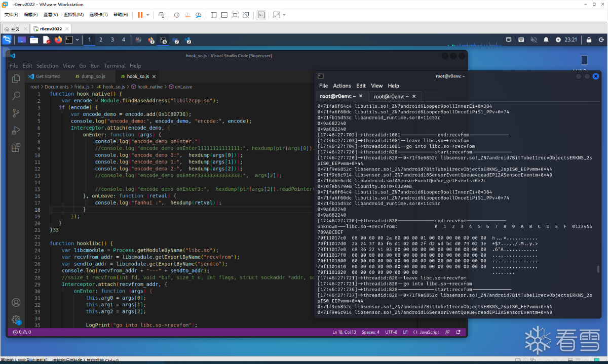Switch to workspace 2 in Kali panel

101,39
